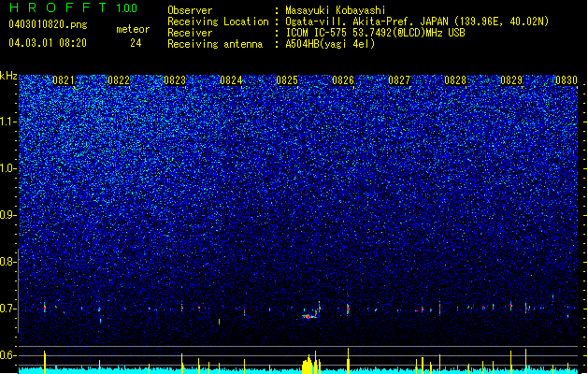Select the Ogata-vill. Akita-Pref. JAPAN location text
This screenshot has height=374, width=588.
tap(417, 22)
